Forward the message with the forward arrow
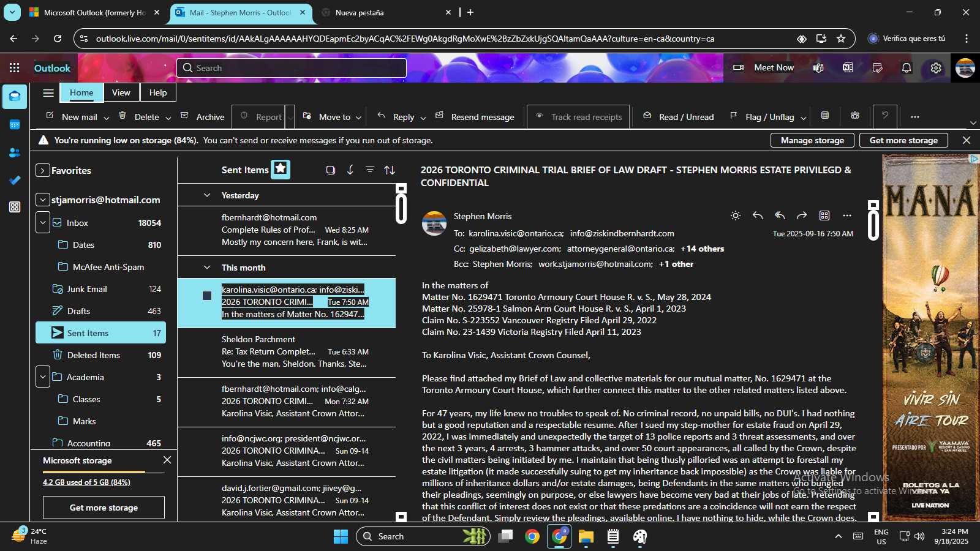 [x=802, y=216]
